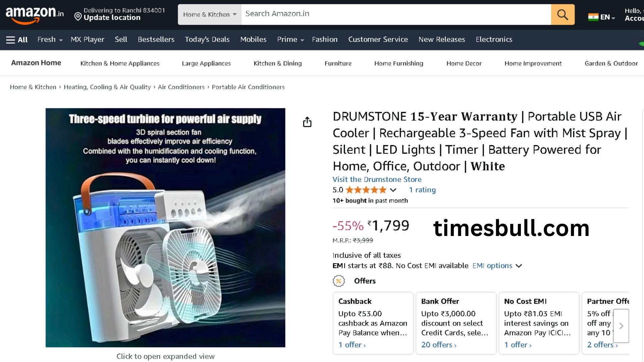Open Prime menu dropdown arrow

(x=302, y=40)
